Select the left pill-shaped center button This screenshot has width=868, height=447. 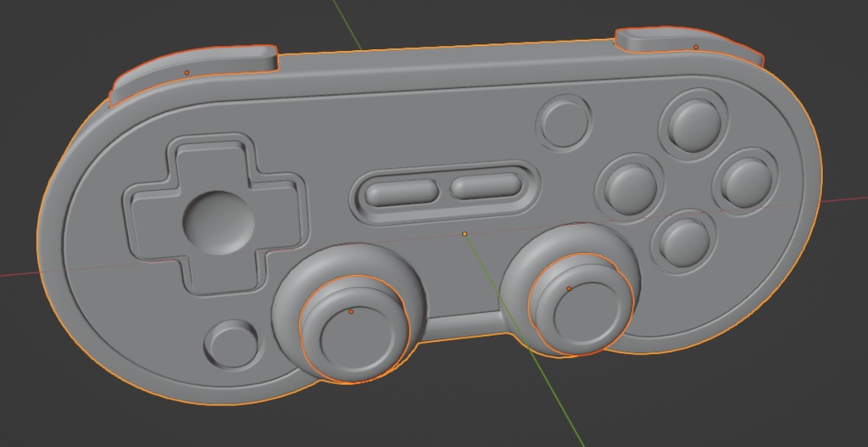point(402,193)
